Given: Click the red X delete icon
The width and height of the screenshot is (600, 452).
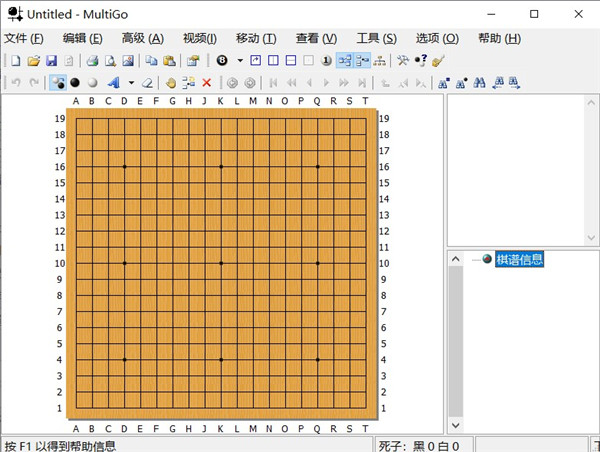Looking at the screenshot, I should (x=207, y=83).
